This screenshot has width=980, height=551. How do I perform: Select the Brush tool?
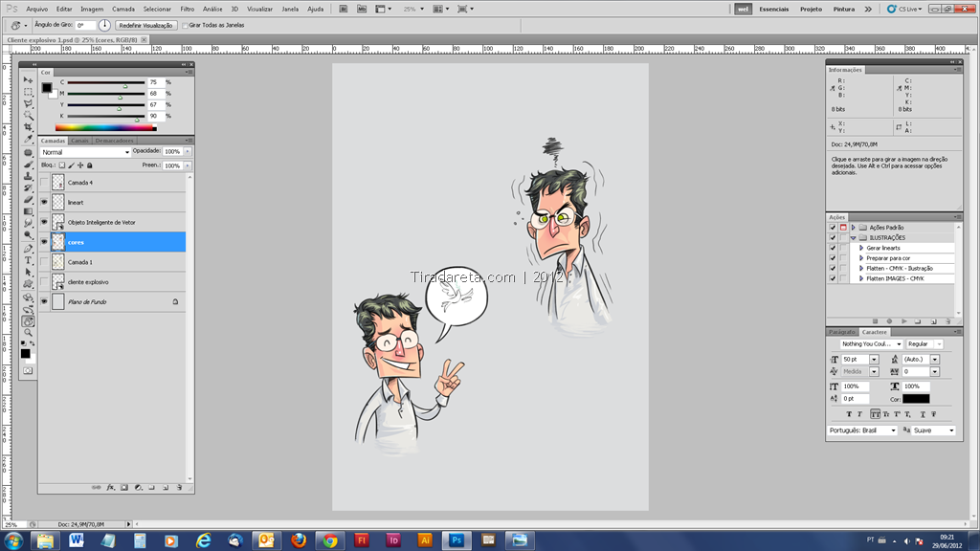[x=28, y=165]
